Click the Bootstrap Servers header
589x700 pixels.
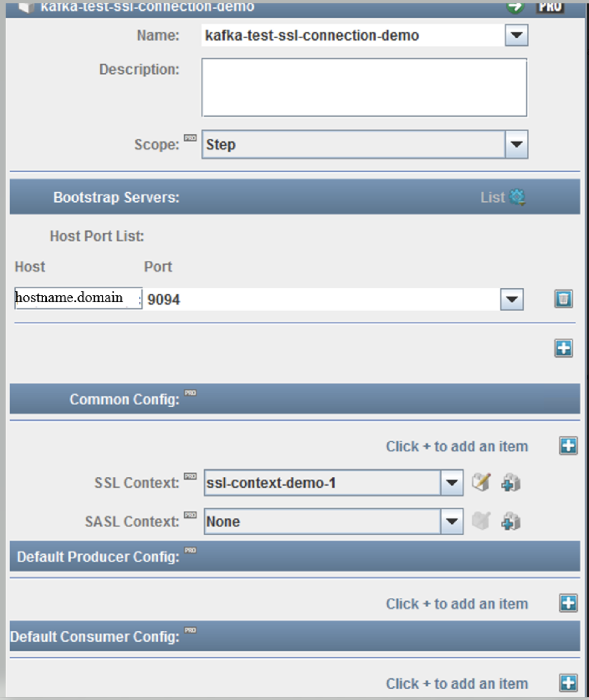click(x=294, y=197)
